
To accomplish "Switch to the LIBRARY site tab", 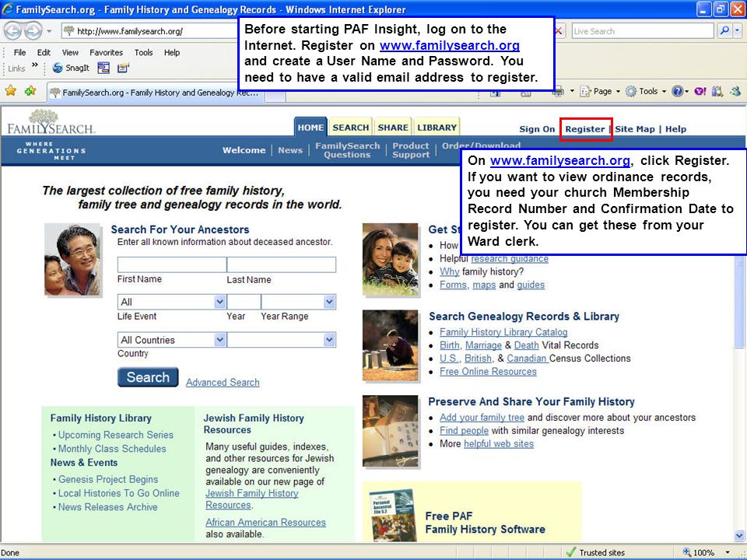I will point(437,127).
